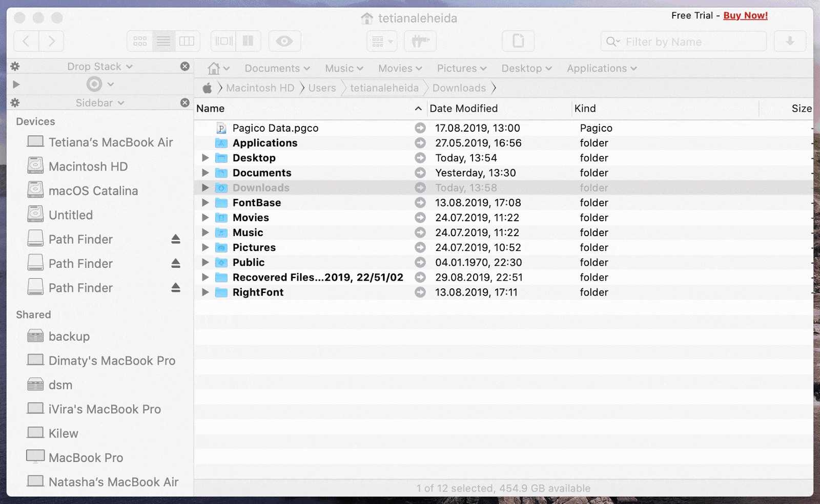Go to Macintosh HD in path bar

260,88
